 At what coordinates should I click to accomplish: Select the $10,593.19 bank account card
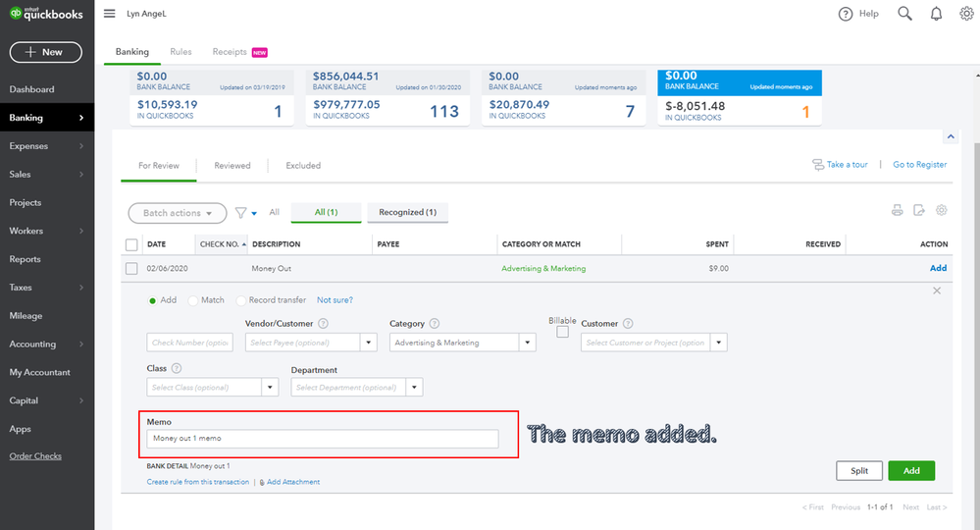coord(211,97)
